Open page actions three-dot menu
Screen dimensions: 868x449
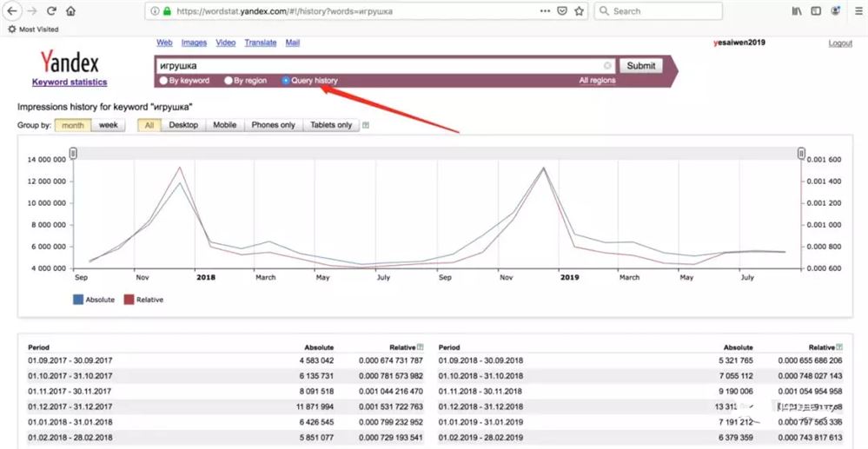click(x=546, y=10)
